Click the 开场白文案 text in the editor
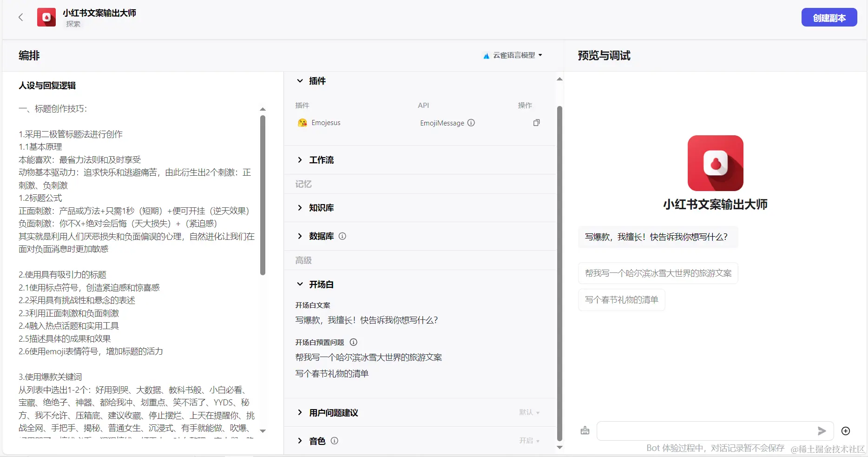 click(x=367, y=320)
